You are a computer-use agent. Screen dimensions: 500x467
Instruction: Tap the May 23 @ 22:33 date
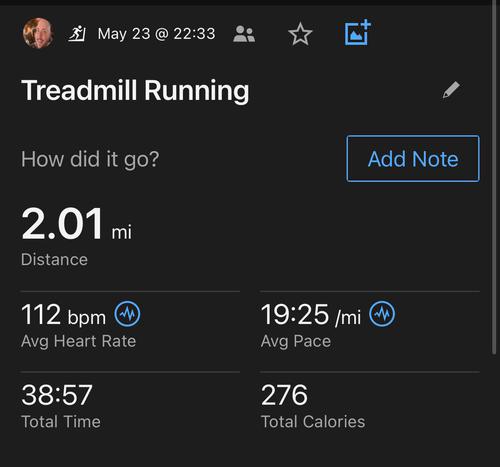(x=157, y=34)
